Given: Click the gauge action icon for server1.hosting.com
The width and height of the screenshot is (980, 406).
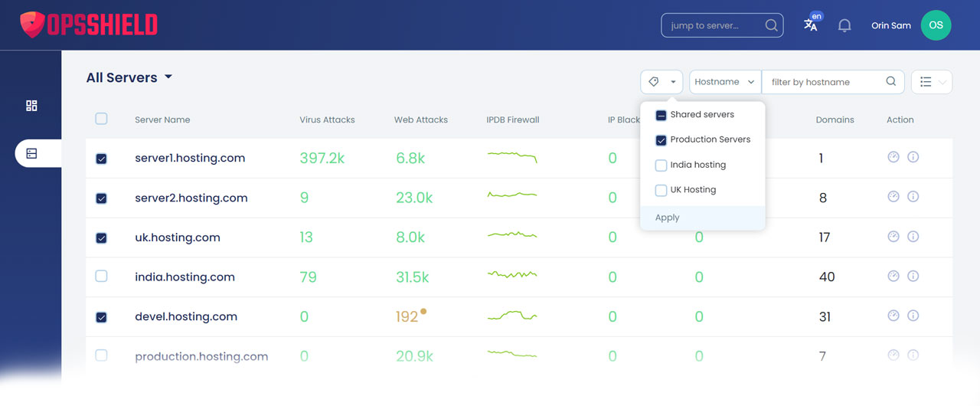Looking at the screenshot, I should tap(893, 157).
